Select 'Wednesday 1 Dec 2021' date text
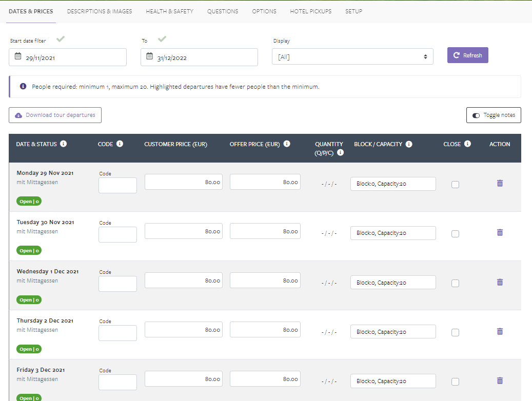 click(x=48, y=271)
